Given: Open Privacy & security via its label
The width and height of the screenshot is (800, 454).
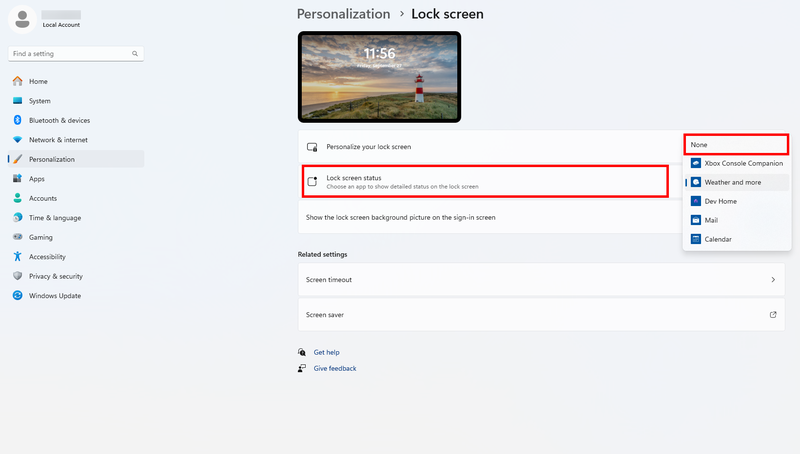Looking at the screenshot, I should click(x=56, y=276).
